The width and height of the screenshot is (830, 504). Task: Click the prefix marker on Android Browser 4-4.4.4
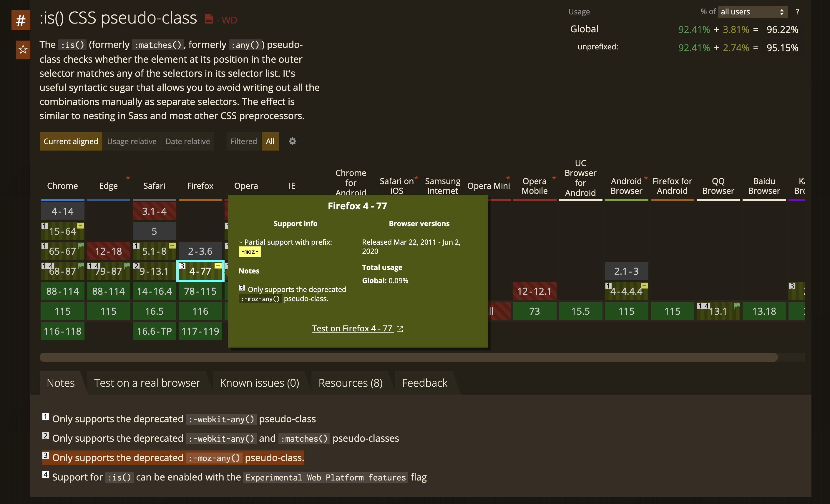tap(644, 286)
